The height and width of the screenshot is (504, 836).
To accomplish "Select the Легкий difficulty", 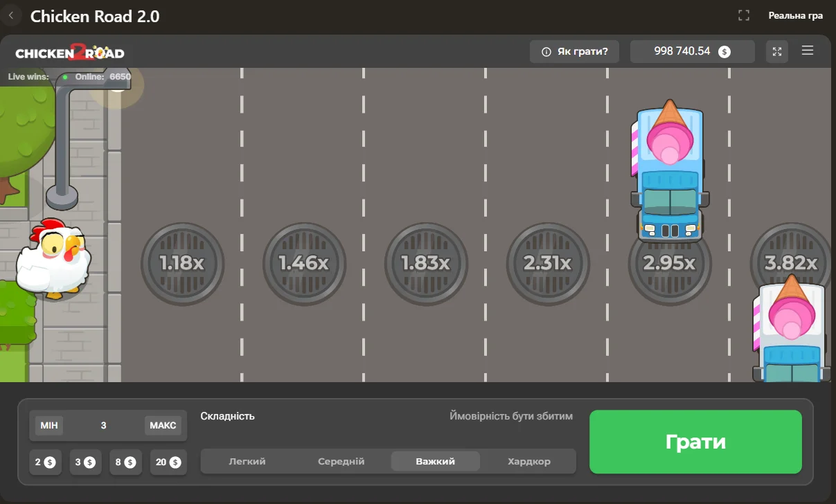I will point(247,461).
